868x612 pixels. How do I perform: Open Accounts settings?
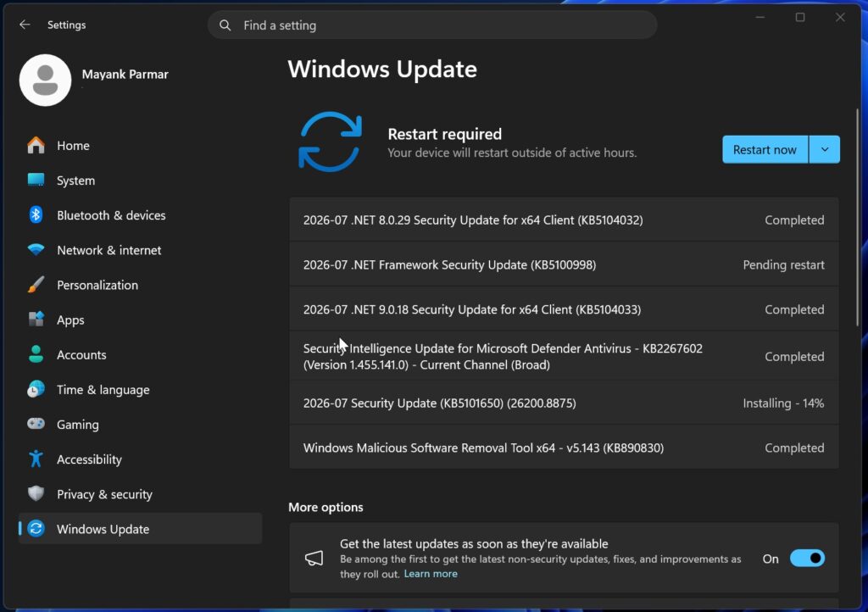click(140, 354)
